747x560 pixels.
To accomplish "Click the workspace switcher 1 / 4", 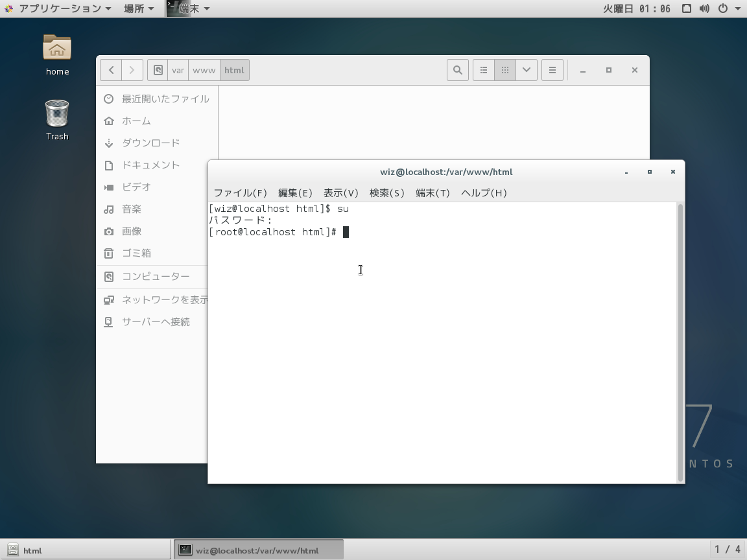I will 728,550.
